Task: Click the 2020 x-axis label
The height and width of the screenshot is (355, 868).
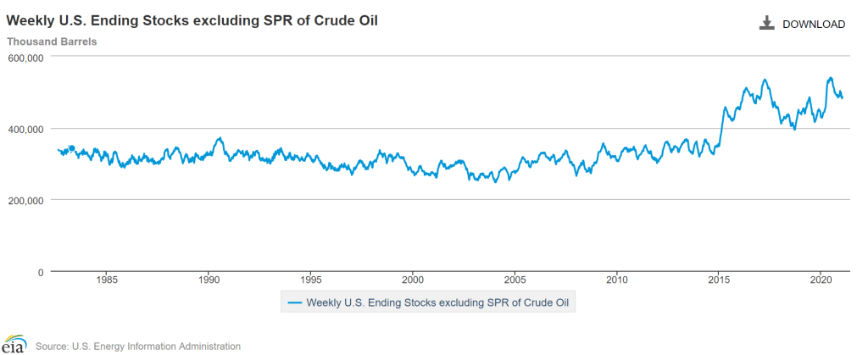Action: tap(821, 279)
